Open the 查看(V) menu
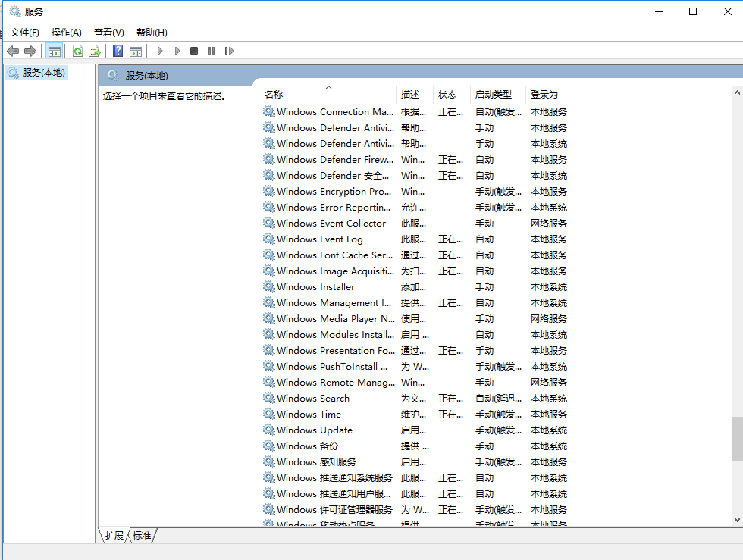Viewport: 743px width, 560px height. coord(109,33)
